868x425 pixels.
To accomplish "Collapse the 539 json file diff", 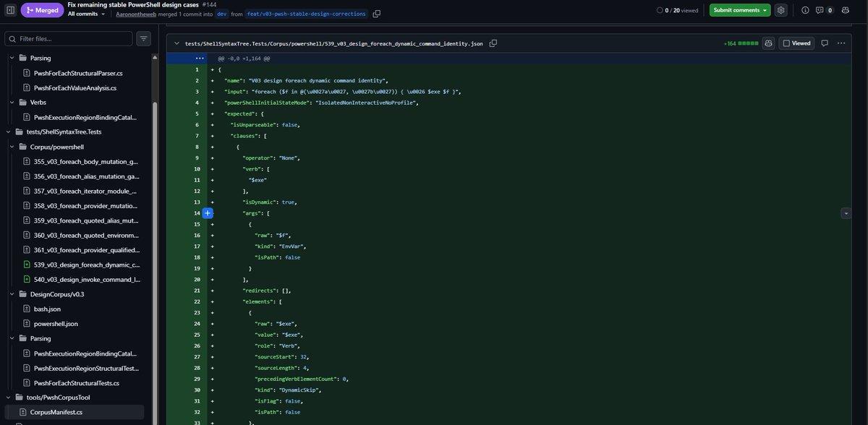I will point(176,43).
